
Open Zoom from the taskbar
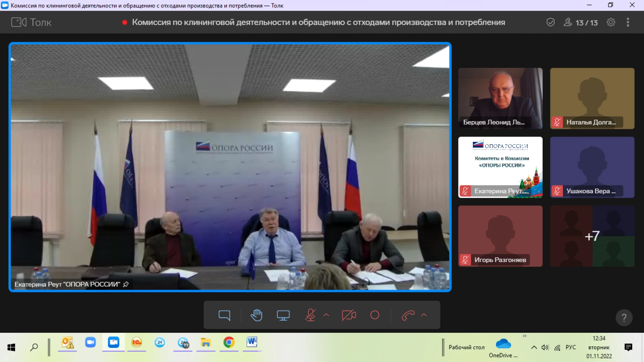[90, 343]
